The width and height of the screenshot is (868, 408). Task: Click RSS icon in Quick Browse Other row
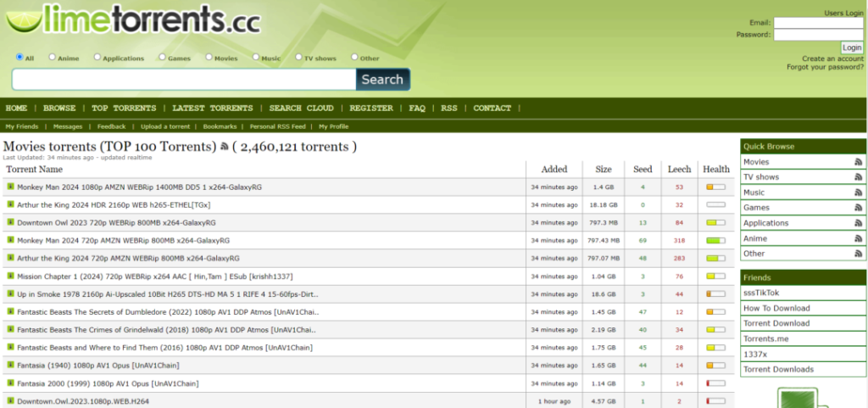pos(859,254)
